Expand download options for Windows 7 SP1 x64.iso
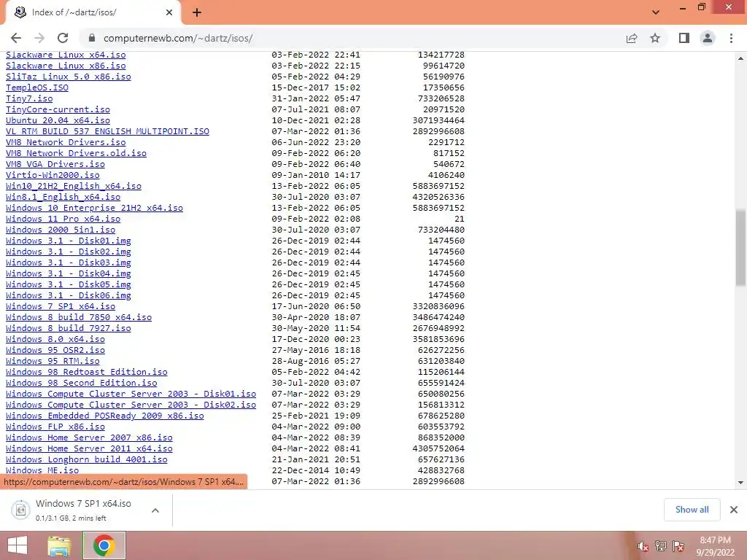 pyautogui.click(x=155, y=510)
